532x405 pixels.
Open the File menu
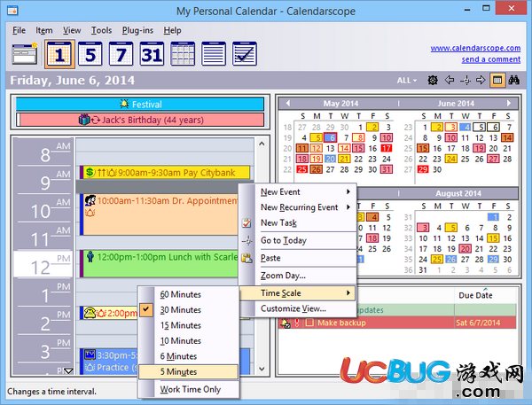(19, 30)
